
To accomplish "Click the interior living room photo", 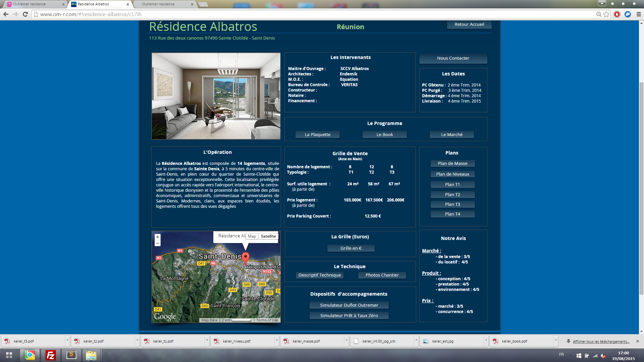I will tap(216, 96).
